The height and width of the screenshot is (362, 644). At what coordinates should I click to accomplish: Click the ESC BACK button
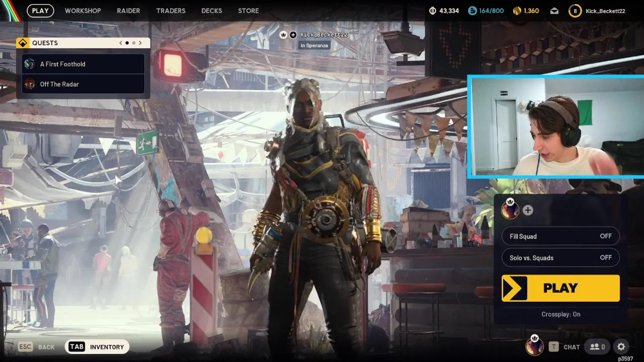[37, 347]
